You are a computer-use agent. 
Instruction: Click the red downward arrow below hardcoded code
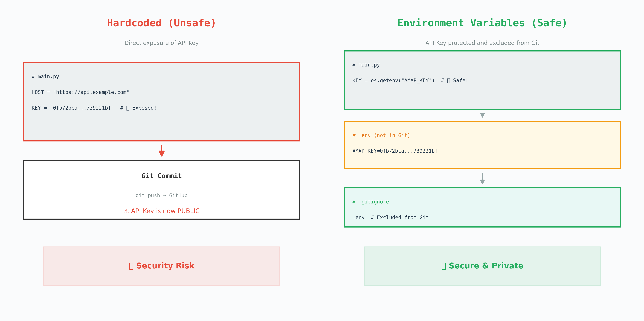(x=162, y=151)
